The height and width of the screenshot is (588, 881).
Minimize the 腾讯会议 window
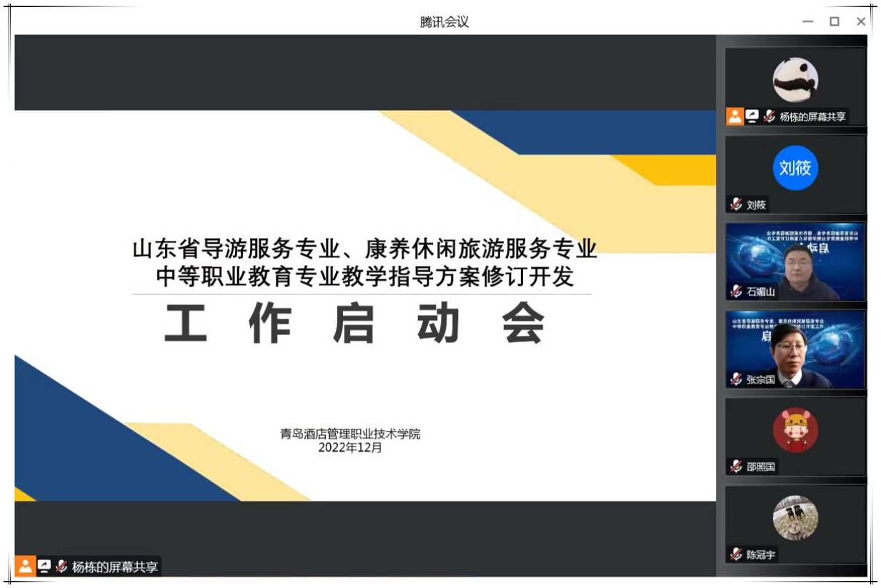point(807,21)
